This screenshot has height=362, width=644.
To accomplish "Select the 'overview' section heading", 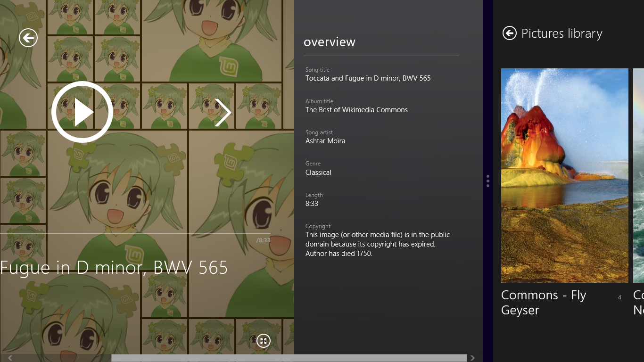I will (330, 42).
